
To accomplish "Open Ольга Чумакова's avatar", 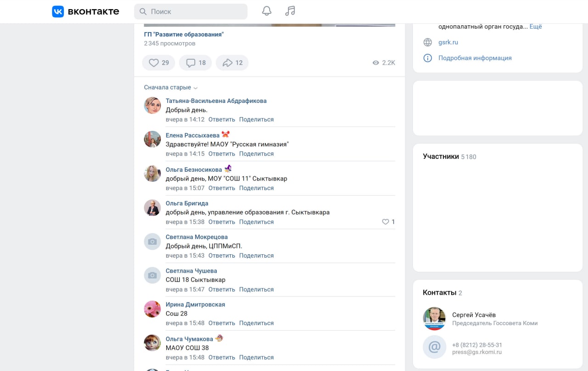I will point(153,343).
